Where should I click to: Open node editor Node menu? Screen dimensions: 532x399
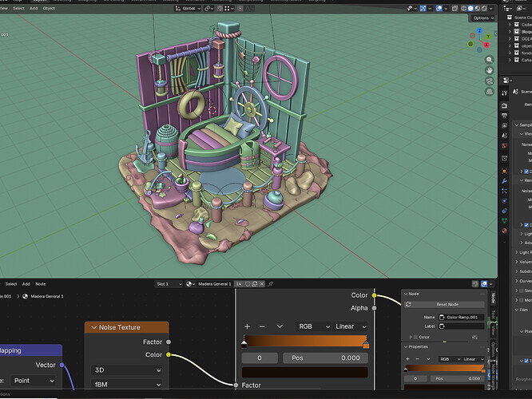pyautogui.click(x=41, y=284)
